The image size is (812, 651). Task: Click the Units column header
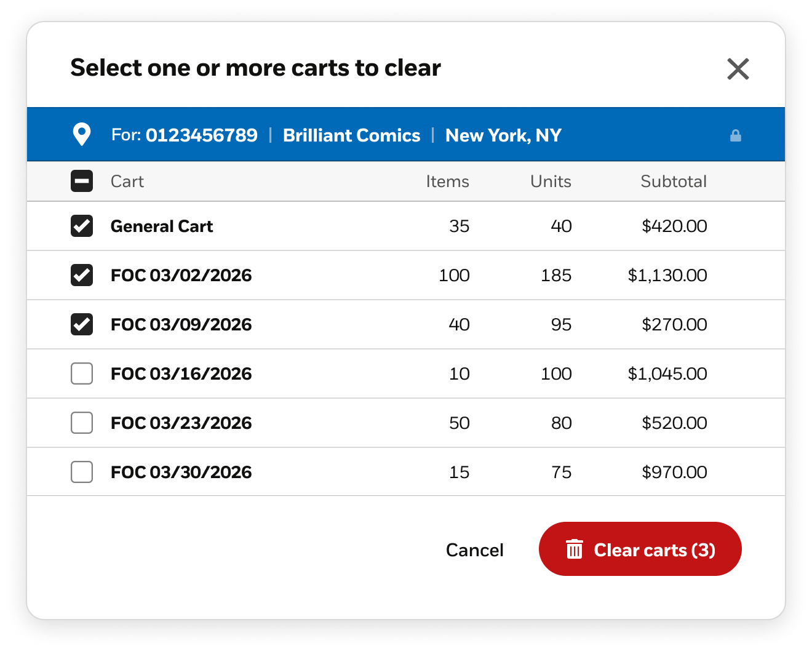point(551,182)
